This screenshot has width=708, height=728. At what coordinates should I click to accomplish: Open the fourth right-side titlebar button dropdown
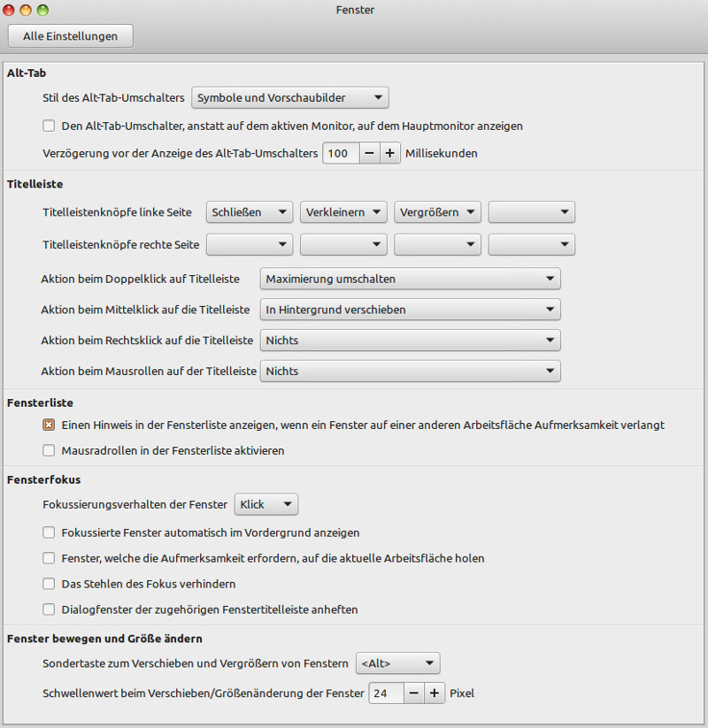532,245
